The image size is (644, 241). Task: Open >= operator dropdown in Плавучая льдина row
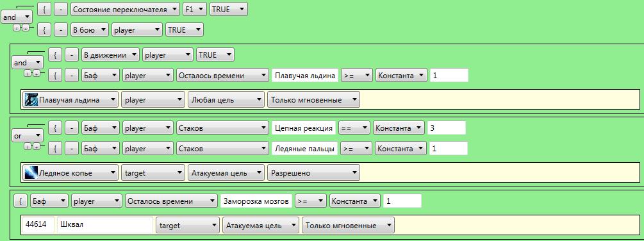pos(356,75)
